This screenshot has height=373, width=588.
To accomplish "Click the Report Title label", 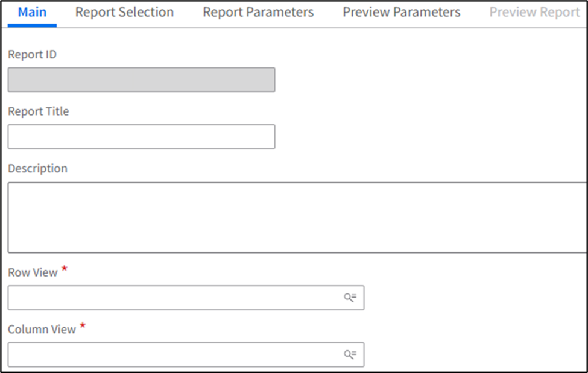I will [x=38, y=111].
